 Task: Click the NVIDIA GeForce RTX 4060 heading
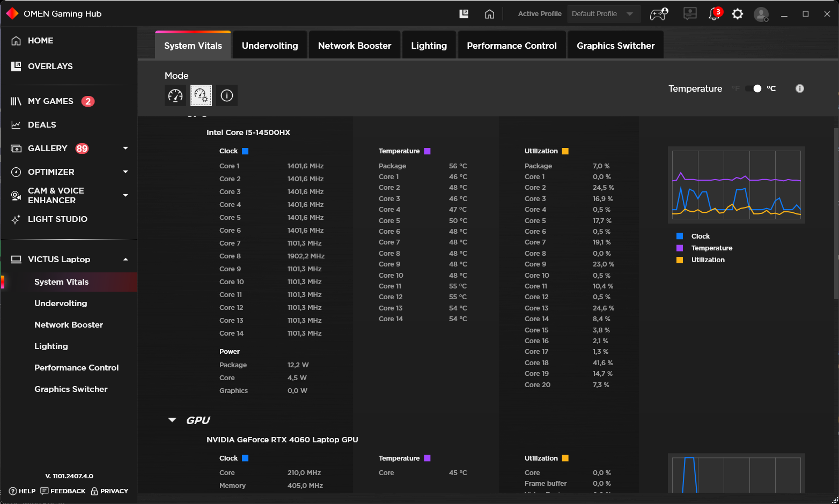[x=282, y=440]
